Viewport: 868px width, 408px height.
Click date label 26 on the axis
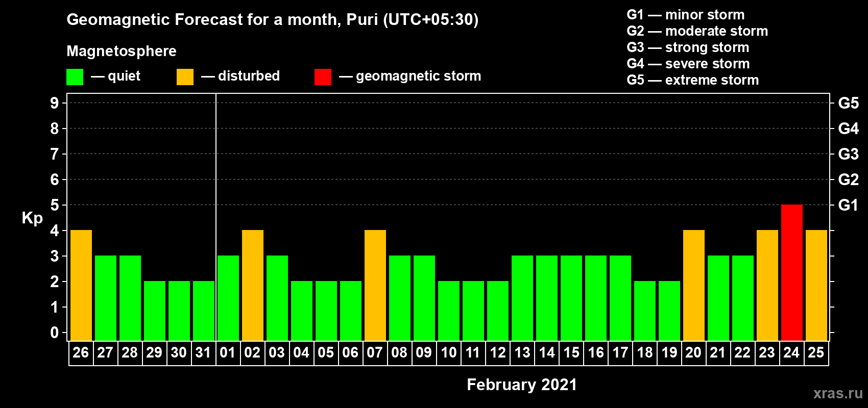pos(81,352)
